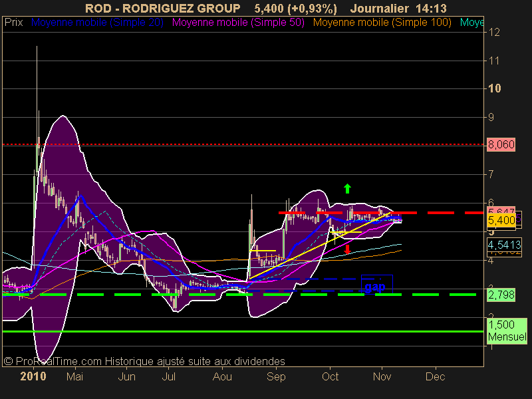Click the green up arrow marker
This screenshot has width=532, height=399.
tap(347, 189)
